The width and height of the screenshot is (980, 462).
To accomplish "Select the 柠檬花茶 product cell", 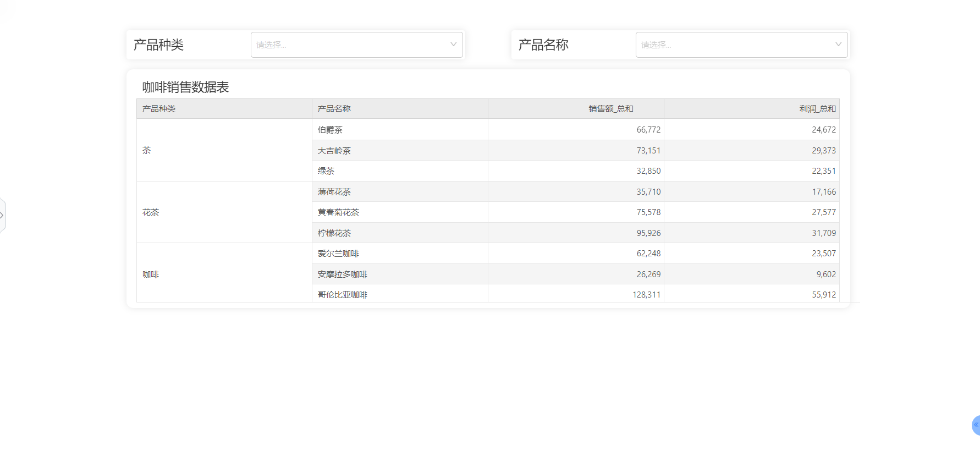I will (400, 233).
